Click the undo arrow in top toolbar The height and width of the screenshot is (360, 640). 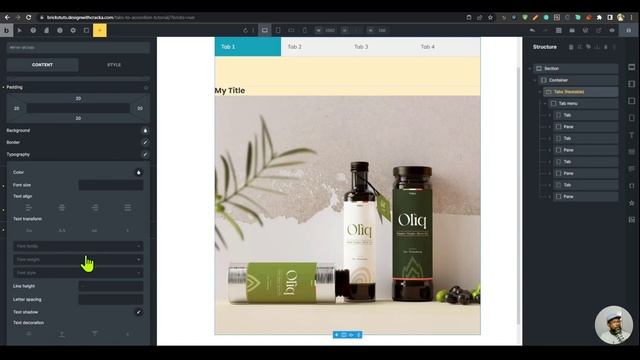coord(532,30)
